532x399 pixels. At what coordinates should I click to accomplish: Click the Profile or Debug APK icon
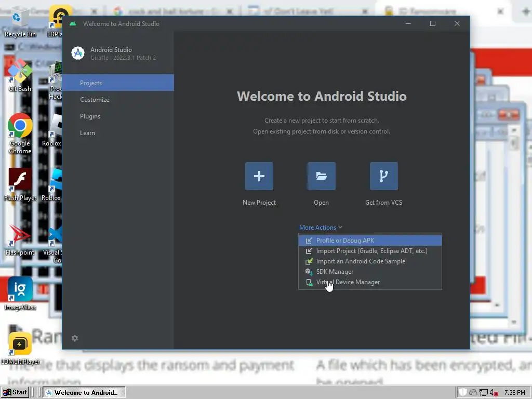coord(309,241)
